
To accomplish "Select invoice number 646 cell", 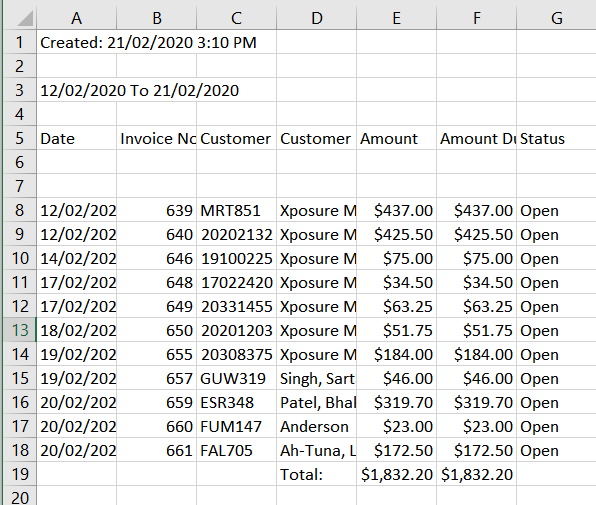I will click(x=157, y=258).
